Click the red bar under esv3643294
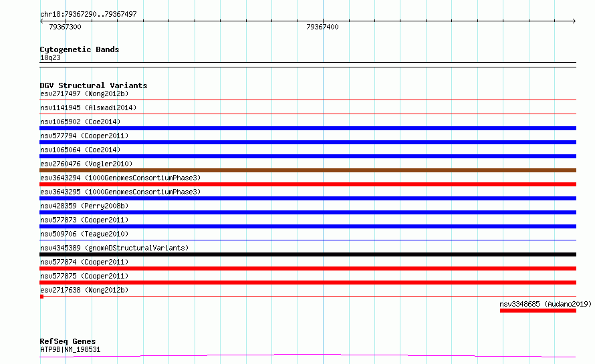This screenshot has height=364, width=595. coord(308,184)
